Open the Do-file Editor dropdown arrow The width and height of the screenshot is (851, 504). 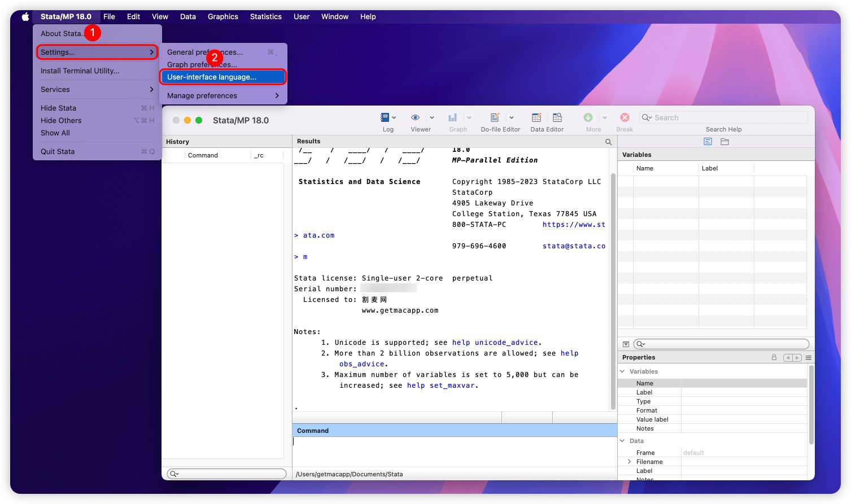pos(512,117)
